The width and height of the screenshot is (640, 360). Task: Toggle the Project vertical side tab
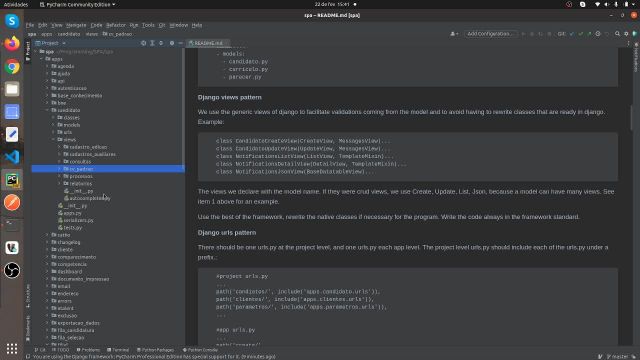coord(28,51)
